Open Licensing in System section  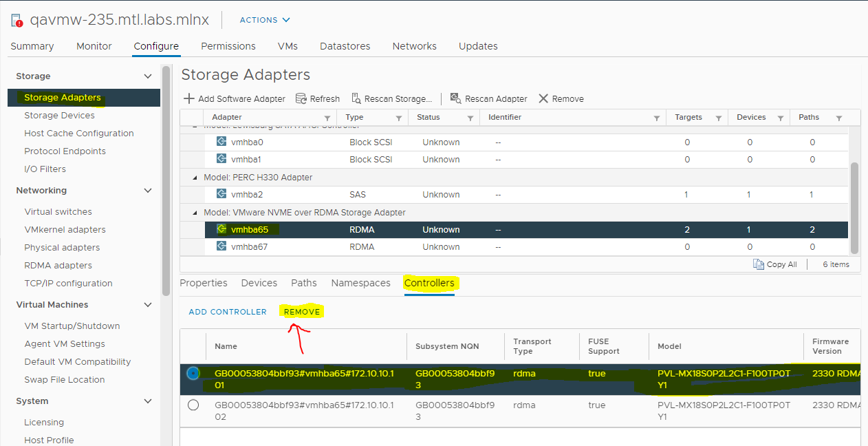pos(44,422)
